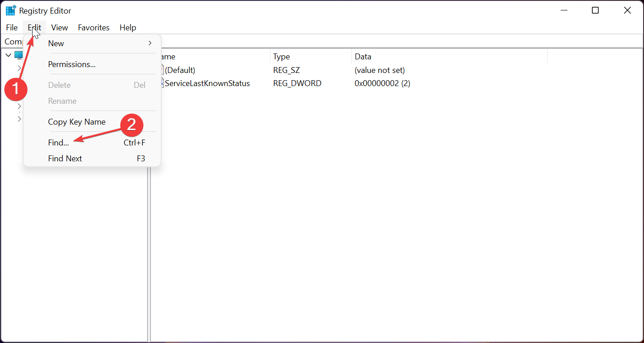Click the REG_DWORD type cell
Image resolution: width=644 pixels, height=343 pixels.
tap(297, 83)
